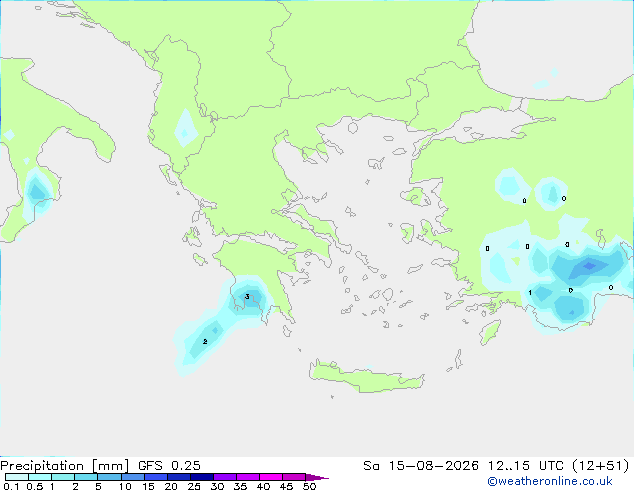Image resolution: width=634 pixels, height=490 pixels.
Task: Click the "30" legend scale label
Action: click(x=217, y=486)
